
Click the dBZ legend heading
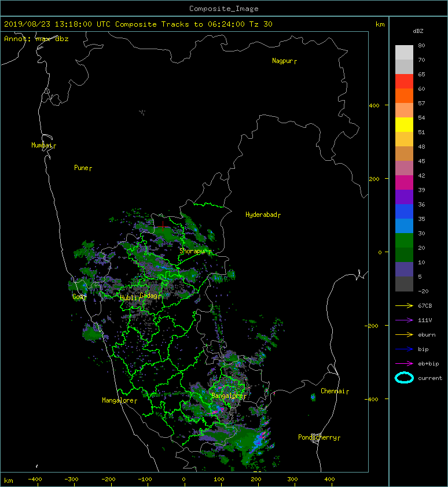pyautogui.click(x=418, y=31)
